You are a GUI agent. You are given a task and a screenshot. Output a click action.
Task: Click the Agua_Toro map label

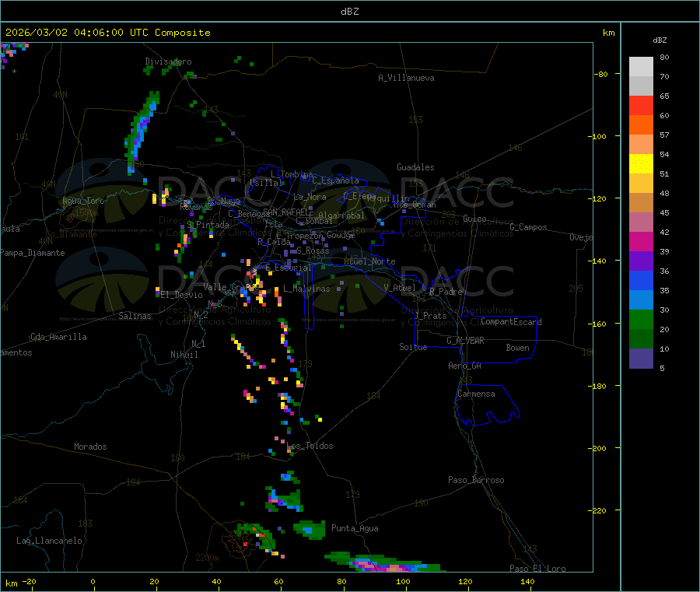point(83,201)
